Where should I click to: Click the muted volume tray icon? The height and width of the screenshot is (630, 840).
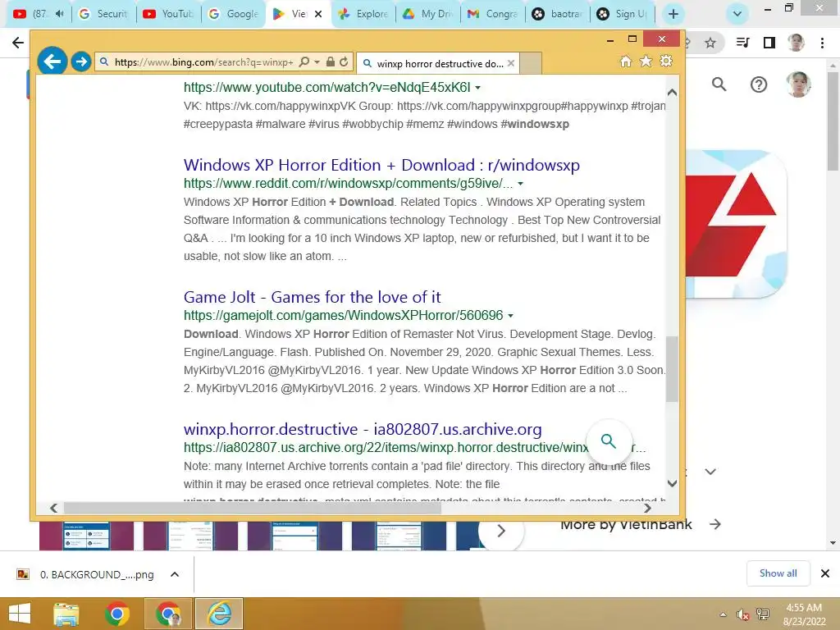click(742, 614)
